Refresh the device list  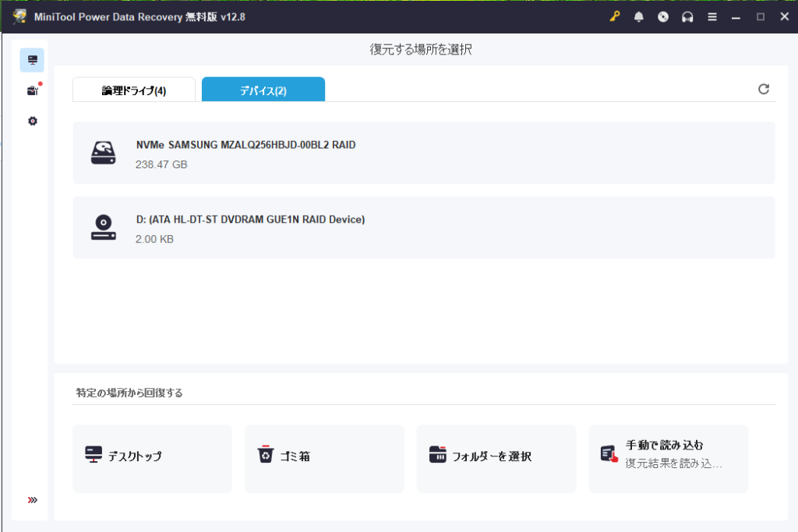(764, 90)
